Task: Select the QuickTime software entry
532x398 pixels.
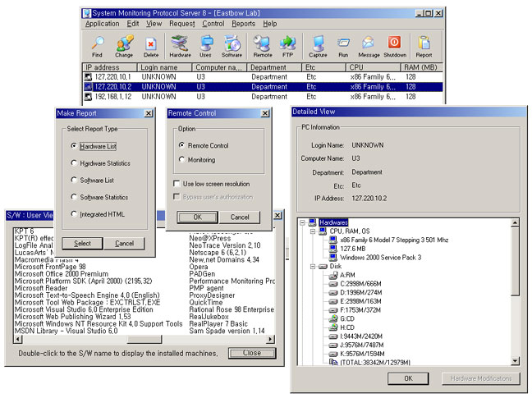Action: (206, 303)
